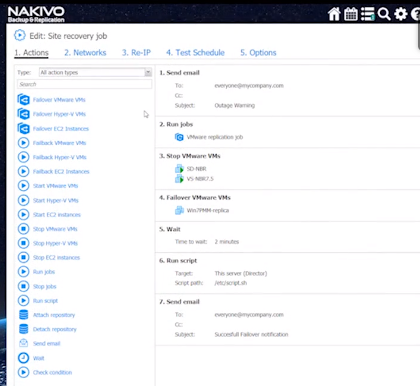Image resolution: width=420 pixels, height=386 pixels.
Task: Open the calendar icon in header
Action: click(x=351, y=14)
